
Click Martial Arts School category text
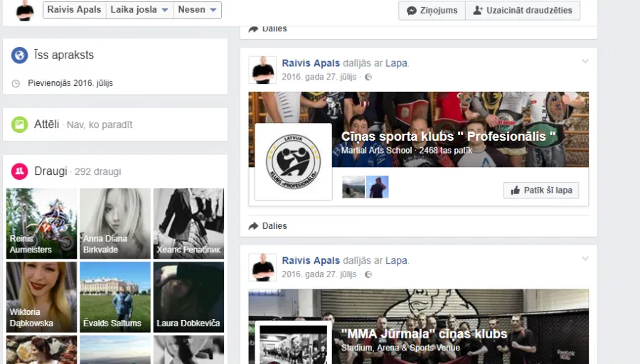(x=376, y=150)
